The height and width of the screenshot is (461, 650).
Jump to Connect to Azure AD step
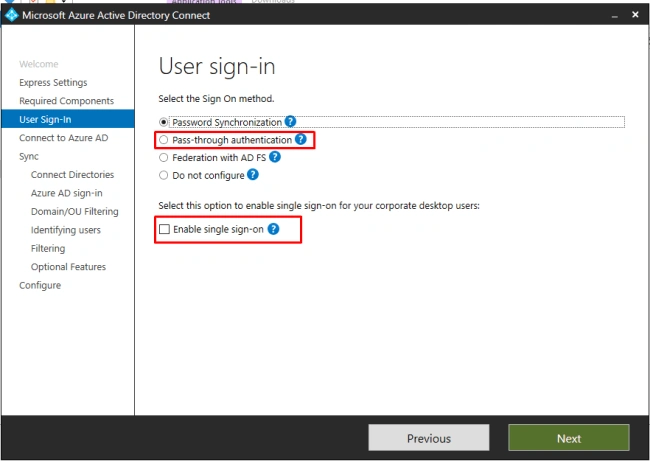tap(63, 138)
